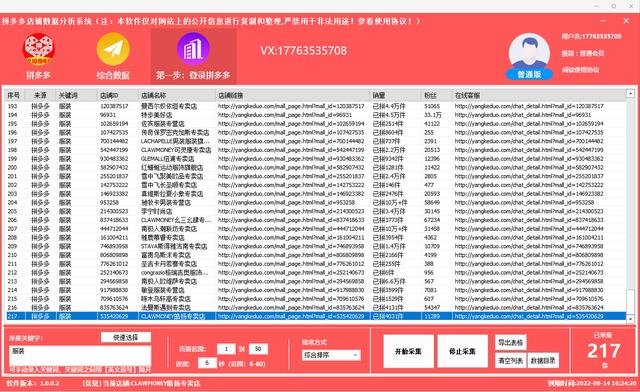This screenshot has height=392, width=640.
Task: Click the collected count 217
Action: click(604, 351)
